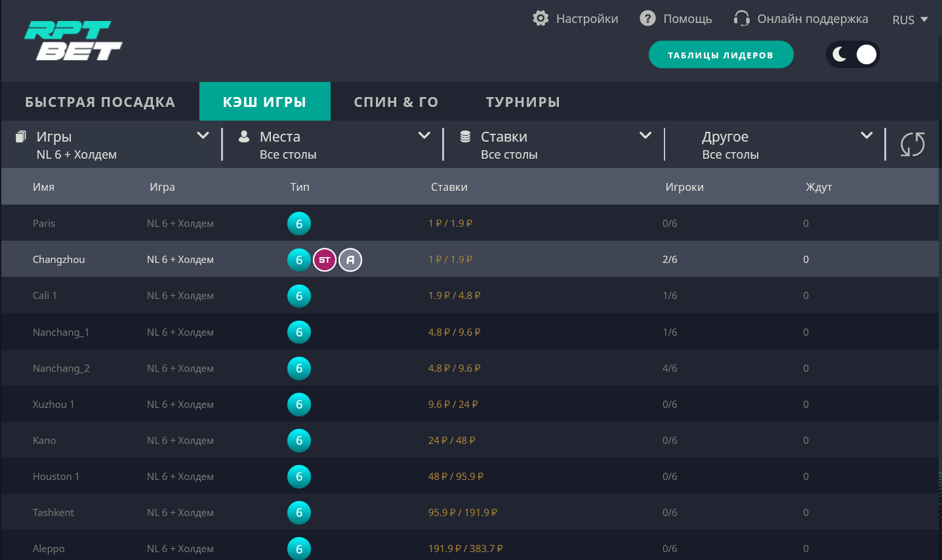Open the RUS language selector
Screen dimensions: 942x560
(909, 20)
